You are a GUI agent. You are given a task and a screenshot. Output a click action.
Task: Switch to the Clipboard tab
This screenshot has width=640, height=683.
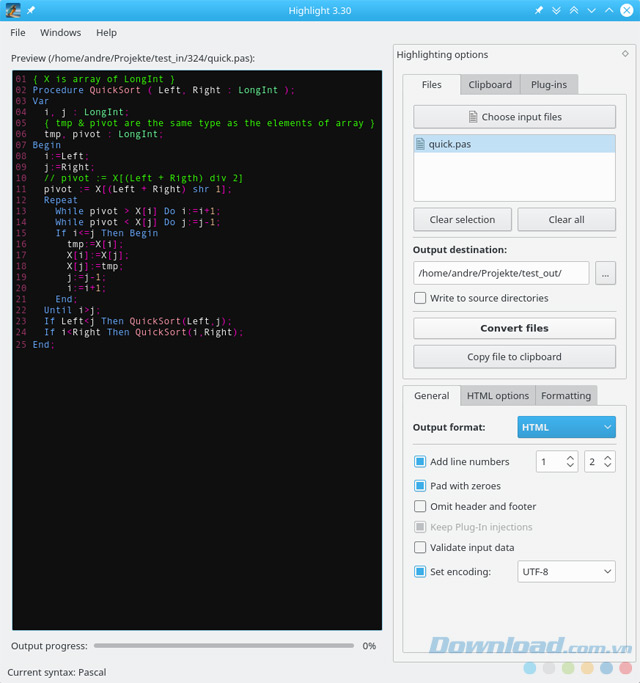click(490, 85)
